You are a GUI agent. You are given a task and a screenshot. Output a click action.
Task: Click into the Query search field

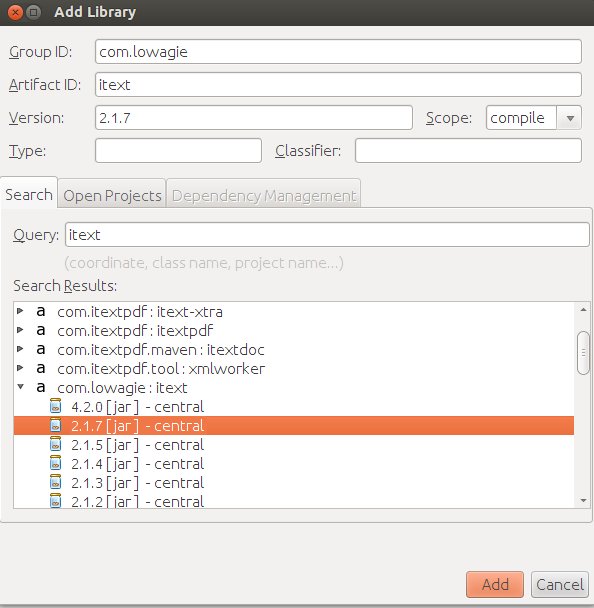327,235
